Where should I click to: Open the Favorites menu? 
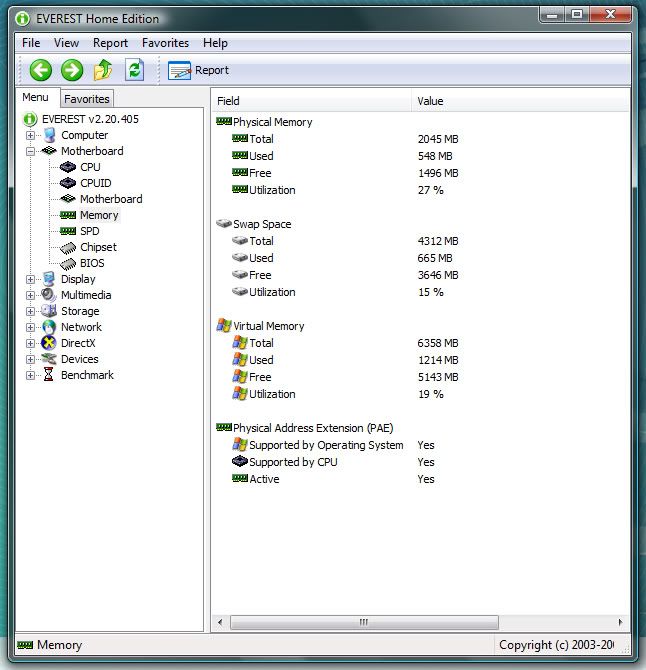[x=165, y=43]
